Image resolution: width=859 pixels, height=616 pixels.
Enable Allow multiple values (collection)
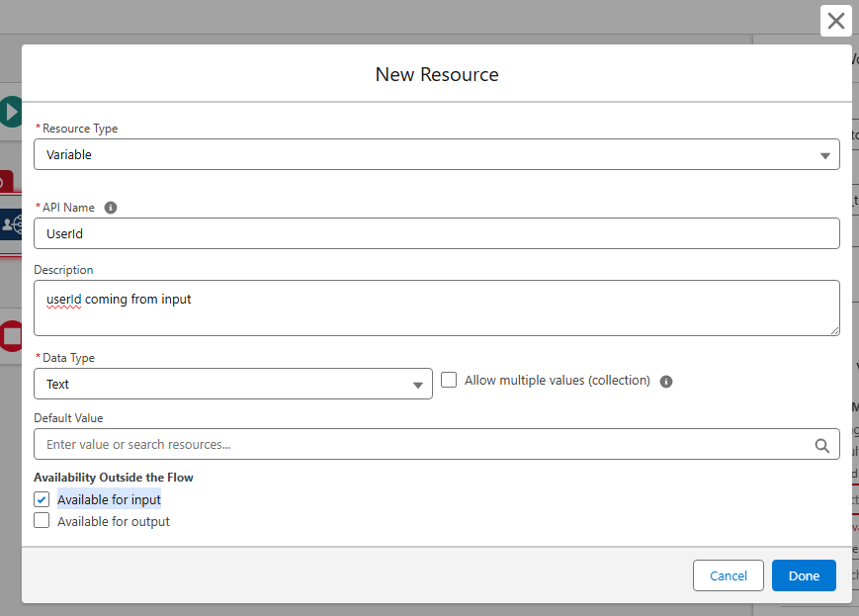click(449, 380)
